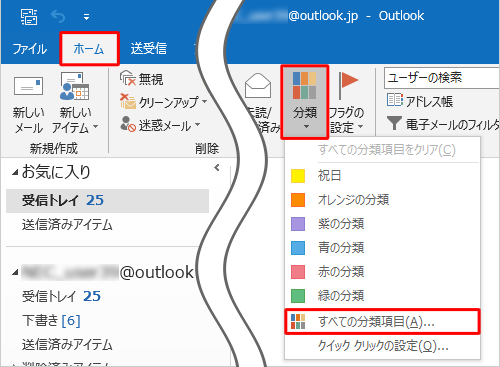Screen dimensions: 500x367
Task: Open the アドレス帳 address book
Action: click(420, 101)
